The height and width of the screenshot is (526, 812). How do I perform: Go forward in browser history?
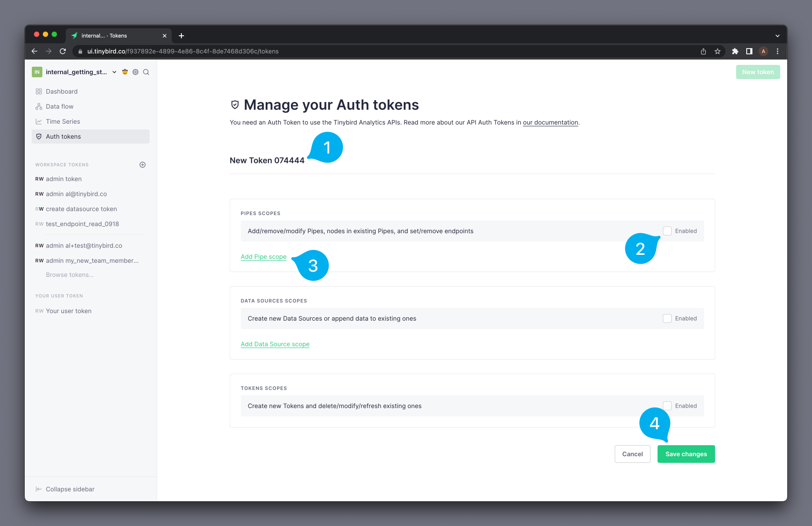tap(49, 51)
